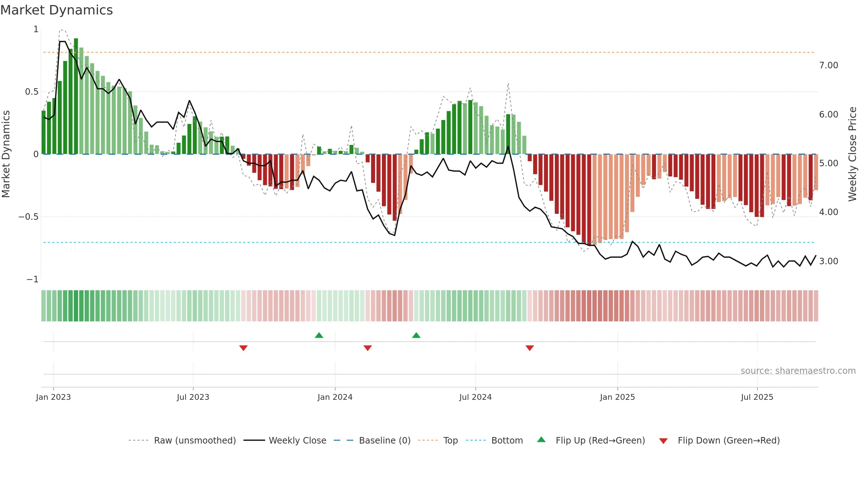Click the Jul 2024 x-axis label
The width and height of the screenshot is (868, 488).
pyautogui.click(x=476, y=397)
